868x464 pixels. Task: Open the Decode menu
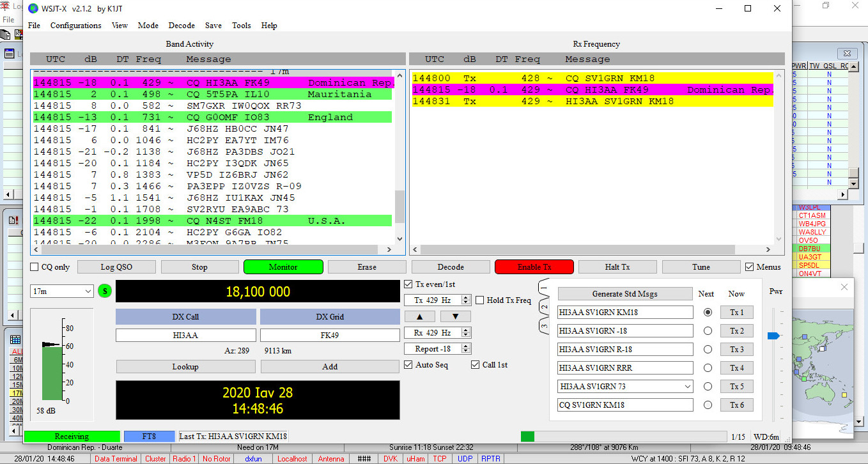182,26
